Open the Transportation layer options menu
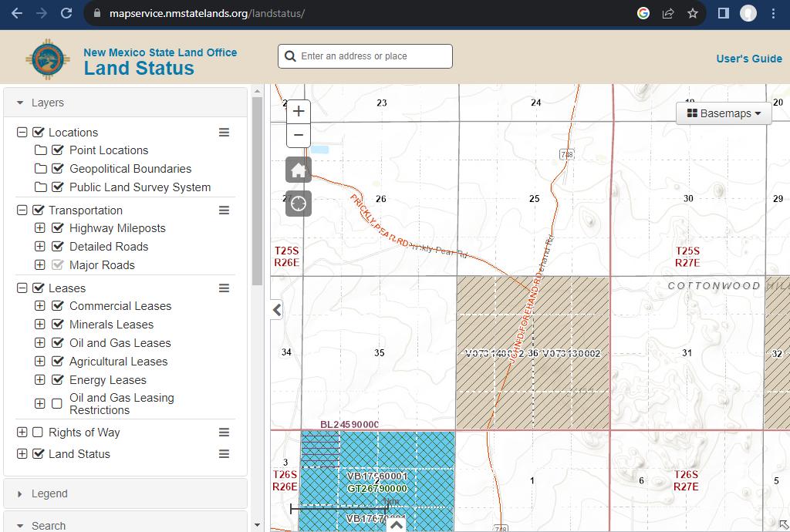Image resolution: width=790 pixels, height=532 pixels. 225,210
